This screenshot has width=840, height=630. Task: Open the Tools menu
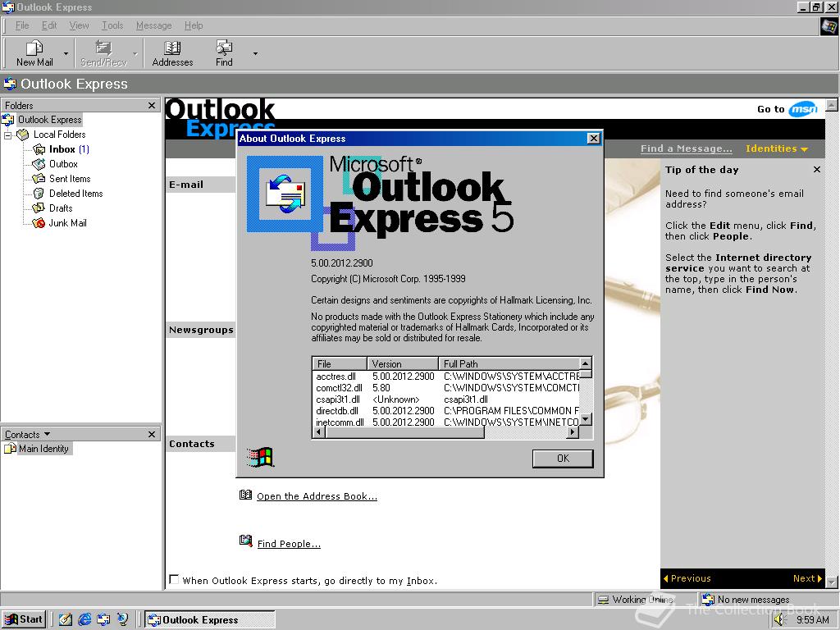tap(112, 25)
